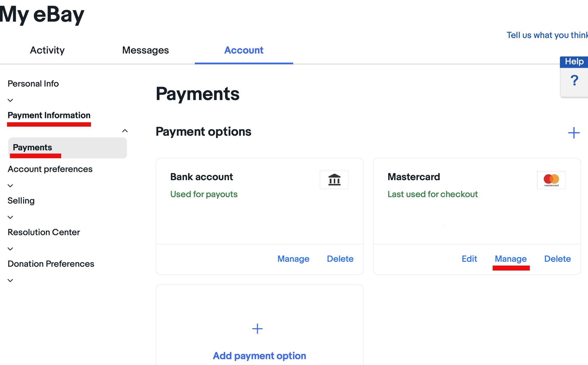Open Account preferences in sidebar
This screenshot has width=588, height=365.
(x=50, y=169)
